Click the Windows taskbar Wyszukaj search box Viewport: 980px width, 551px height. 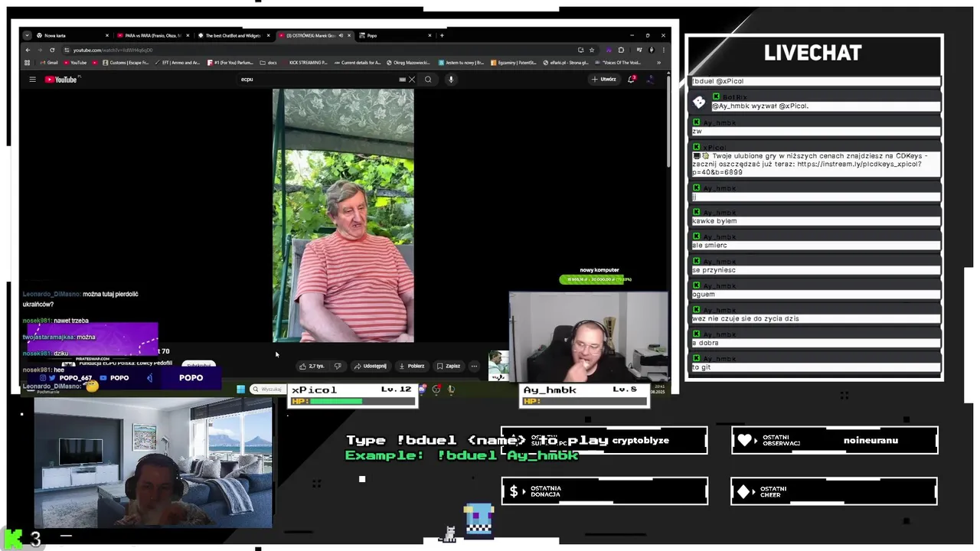tap(268, 389)
